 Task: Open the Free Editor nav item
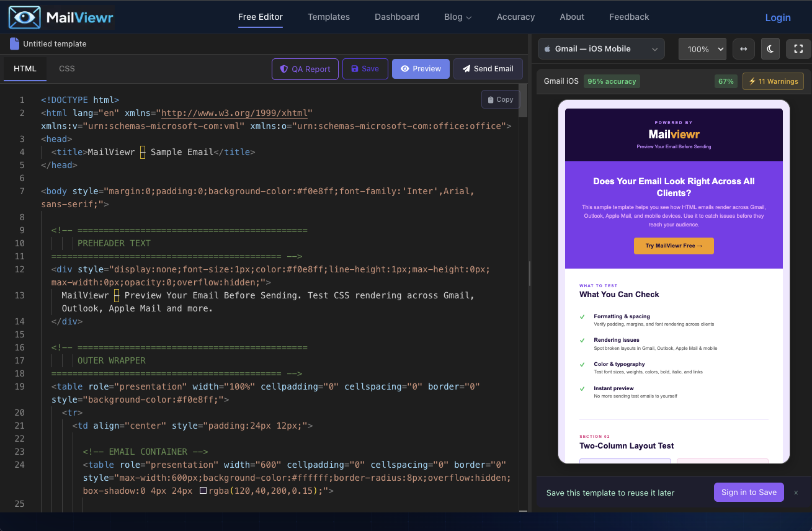261,17
